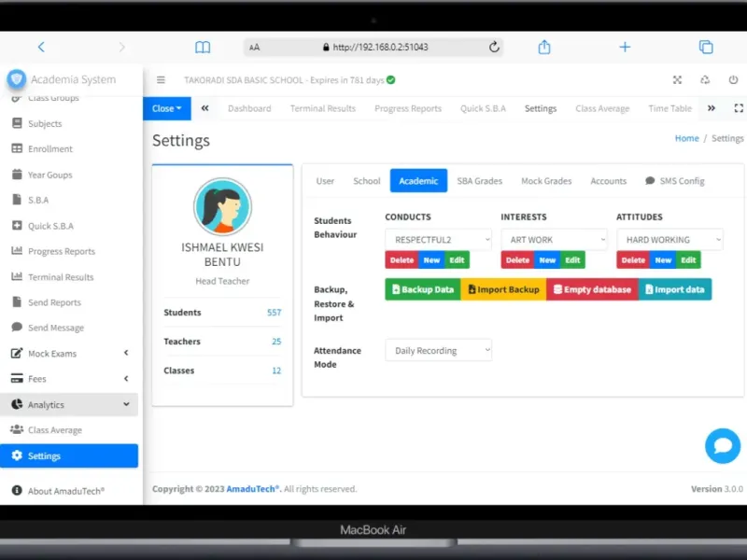Screen dimensions: 747x560
Task: Go back with the browser back arrow
Action: [x=41, y=47]
